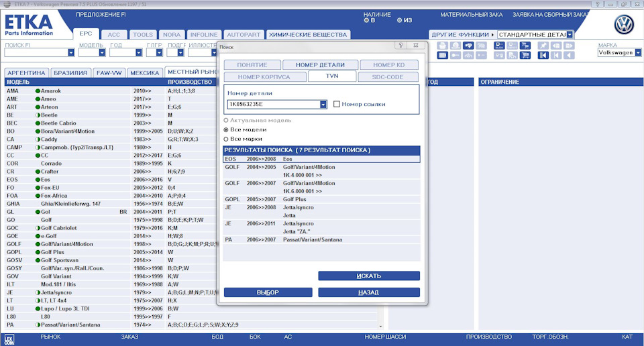Viewport: 644px width, 346px height.
Task: Select the Все марки radio option
Action: pyautogui.click(x=226, y=139)
